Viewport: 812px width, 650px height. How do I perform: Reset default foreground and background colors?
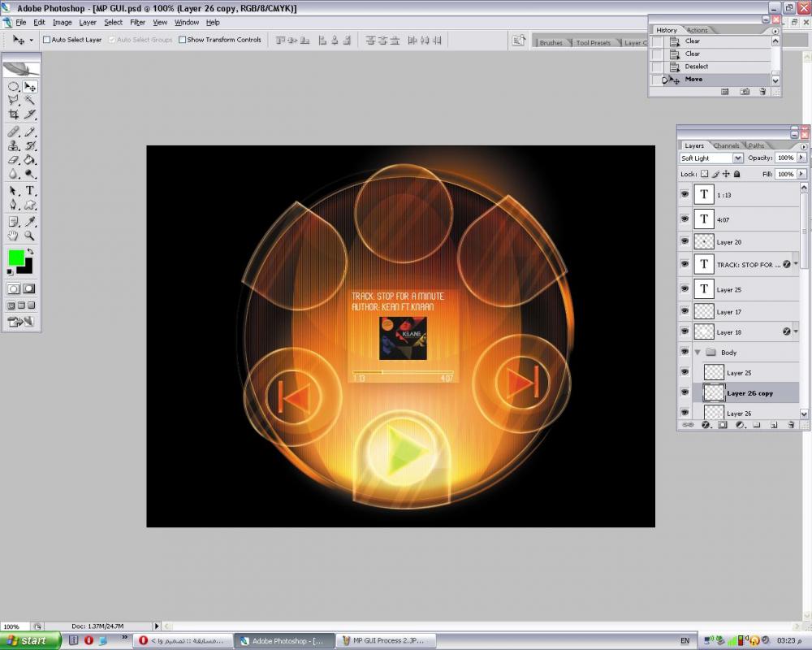[x=10, y=271]
